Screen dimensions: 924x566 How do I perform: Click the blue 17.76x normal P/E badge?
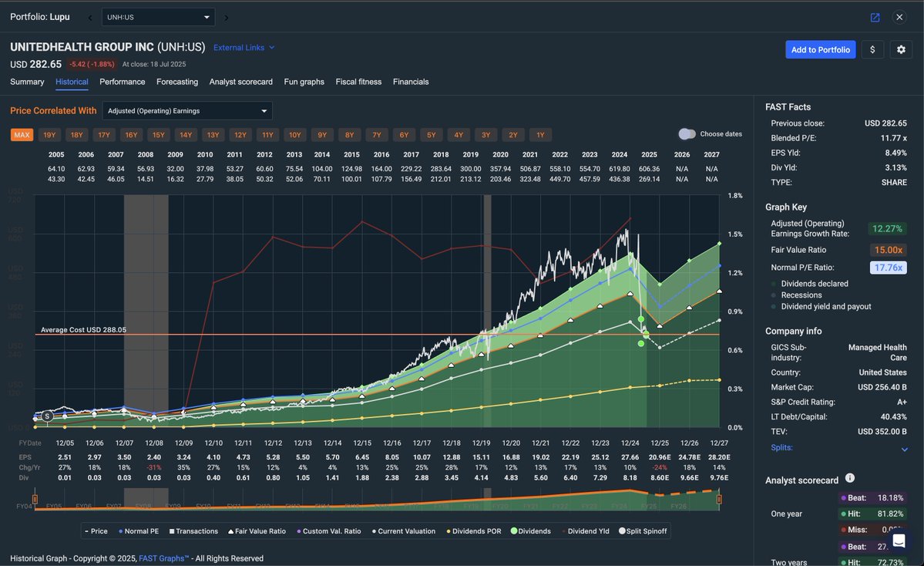pyautogui.click(x=888, y=268)
